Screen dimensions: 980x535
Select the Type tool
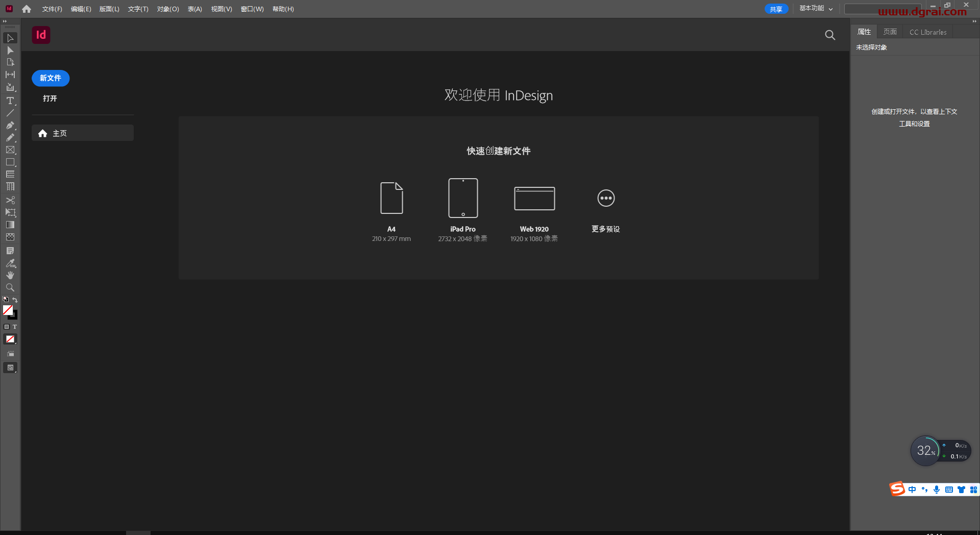pyautogui.click(x=10, y=101)
